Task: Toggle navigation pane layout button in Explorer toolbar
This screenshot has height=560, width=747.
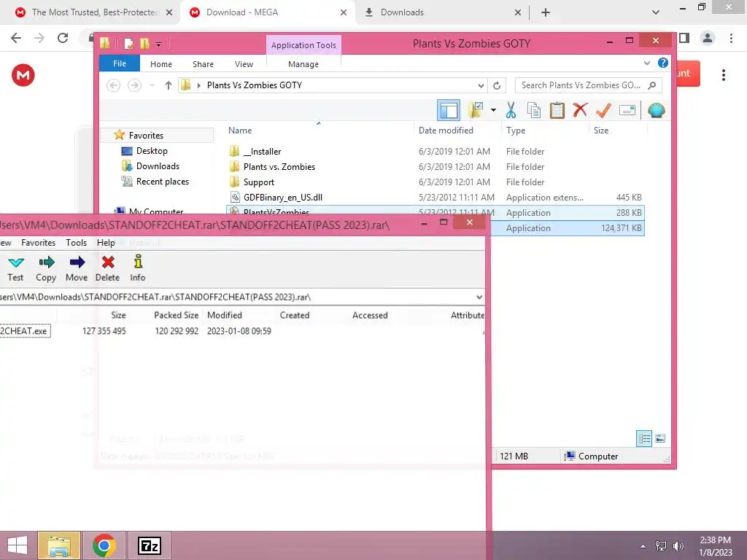Action: tap(449, 111)
